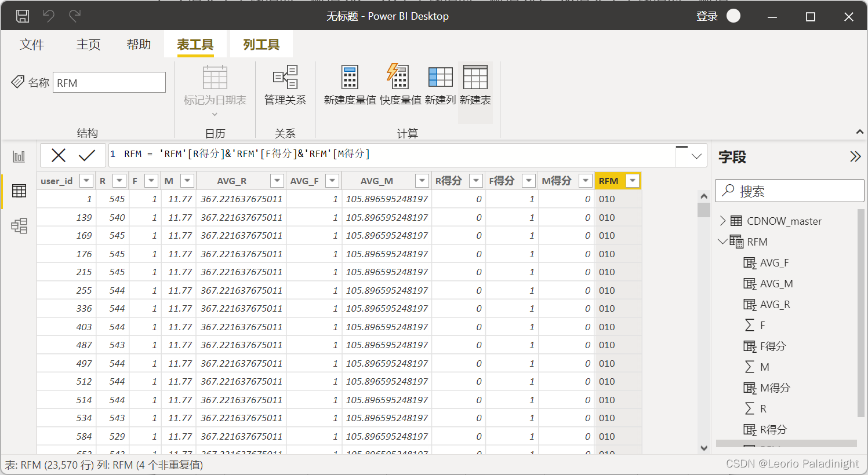Image resolution: width=868 pixels, height=475 pixels.
Task: Click the 搜索 field search box
Action: pos(790,191)
